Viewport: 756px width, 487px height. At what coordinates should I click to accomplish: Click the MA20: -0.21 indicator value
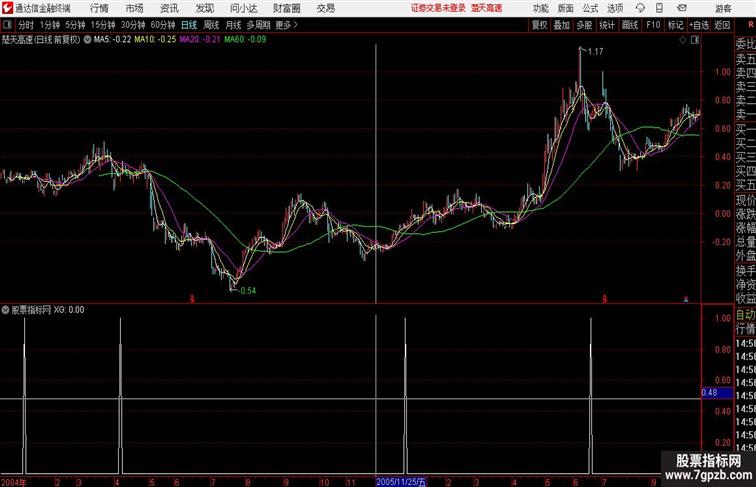click(200, 40)
